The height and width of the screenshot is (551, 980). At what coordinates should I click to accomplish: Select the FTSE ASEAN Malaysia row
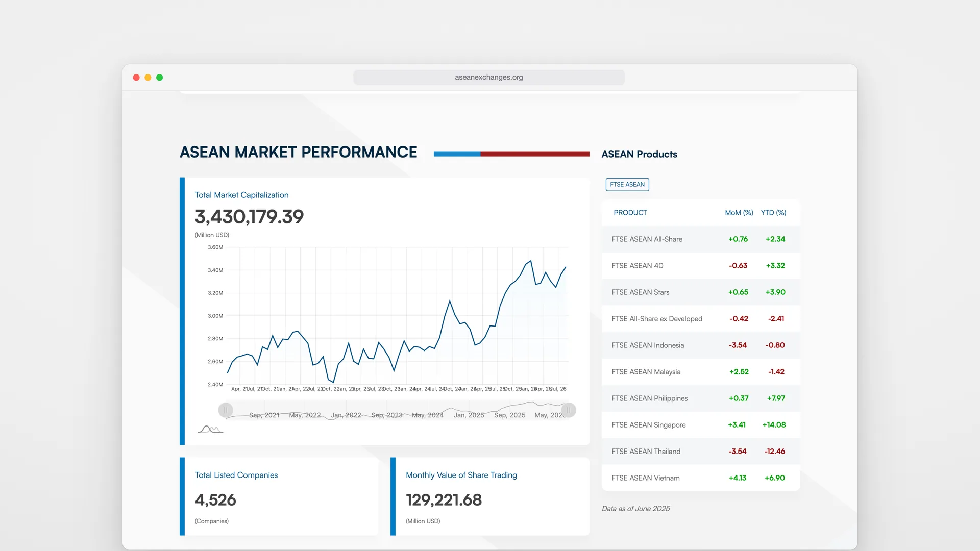[701, 372]
